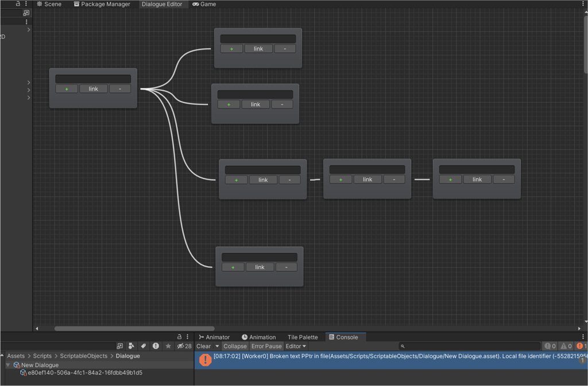This screenshot has height=386, width=588.
Task: Toggle hidden packages visibility showing 28
Action: point(184,346)
